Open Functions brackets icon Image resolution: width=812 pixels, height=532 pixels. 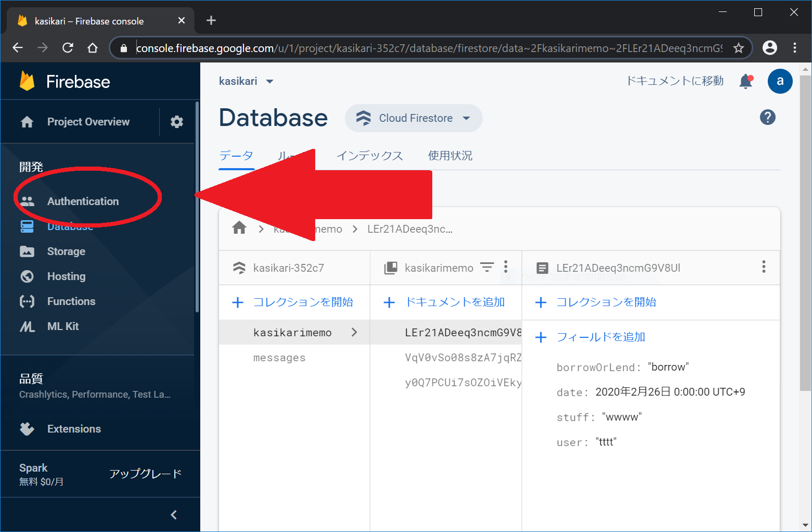(x=27, y=301)
